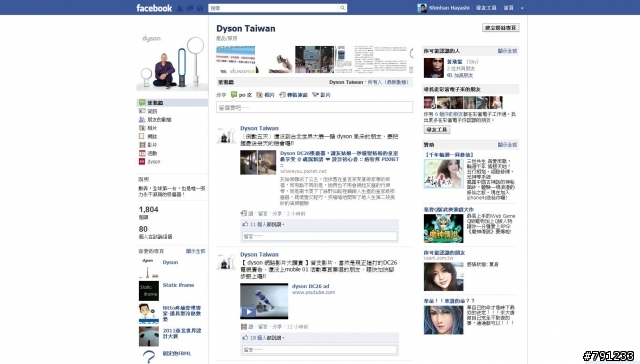The image size is (640, 364).
Task: Open Dyson DC26 pixnet article link
Action: (x=339, y=156)
